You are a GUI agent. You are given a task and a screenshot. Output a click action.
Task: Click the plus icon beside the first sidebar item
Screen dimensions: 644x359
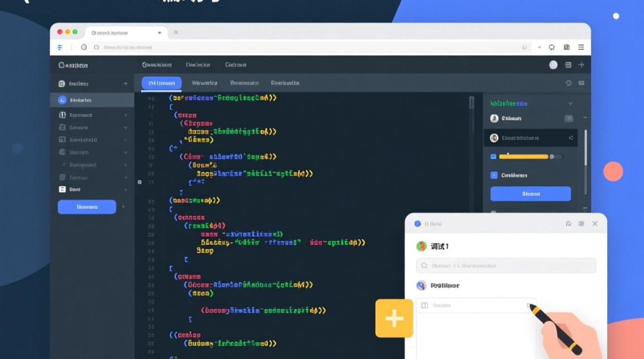[x=126, y=84]
